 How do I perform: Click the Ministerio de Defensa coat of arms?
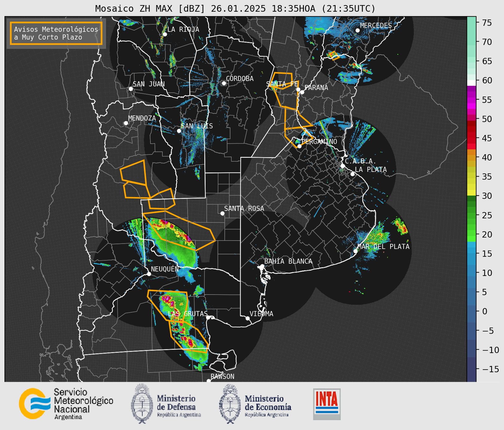[x=142, y=404]
